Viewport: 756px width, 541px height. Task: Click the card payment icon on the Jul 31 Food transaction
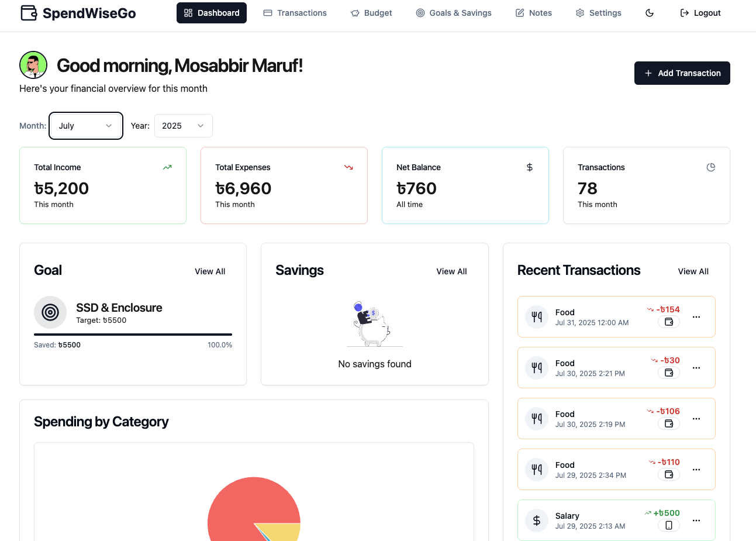click(668, 322)
